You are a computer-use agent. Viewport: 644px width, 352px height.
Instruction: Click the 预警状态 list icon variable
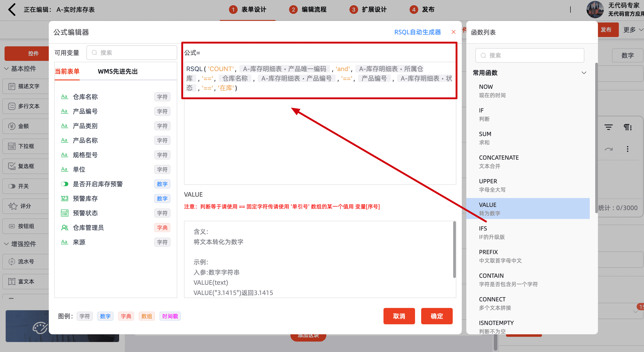coord(64,213)
